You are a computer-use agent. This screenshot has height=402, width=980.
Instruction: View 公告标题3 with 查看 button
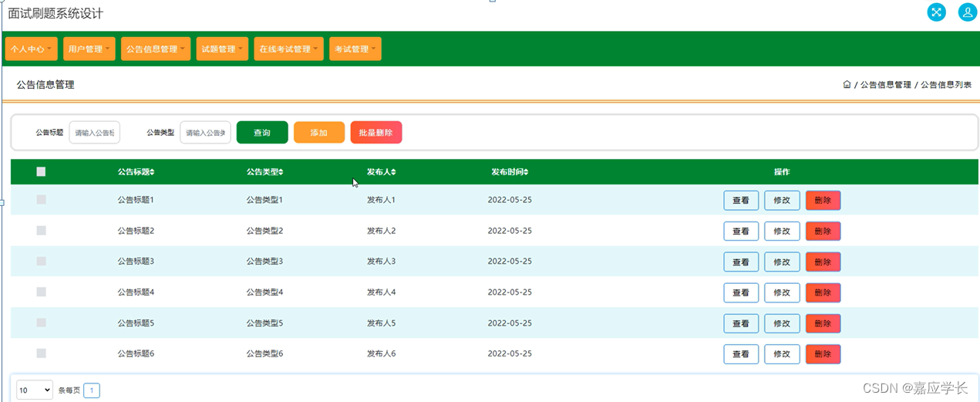click(741, 262)
